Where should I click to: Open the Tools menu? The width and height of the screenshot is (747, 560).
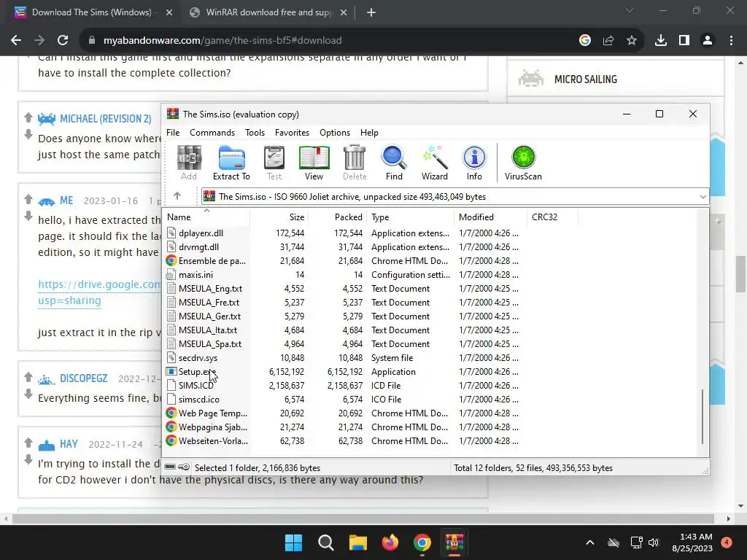[x=255, y=133]
